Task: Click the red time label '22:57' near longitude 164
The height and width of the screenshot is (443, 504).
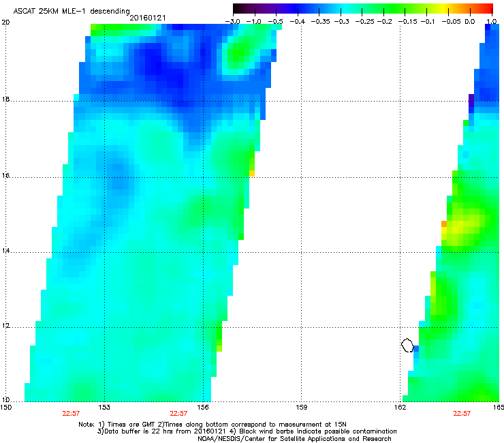Action: pos(462,414)
